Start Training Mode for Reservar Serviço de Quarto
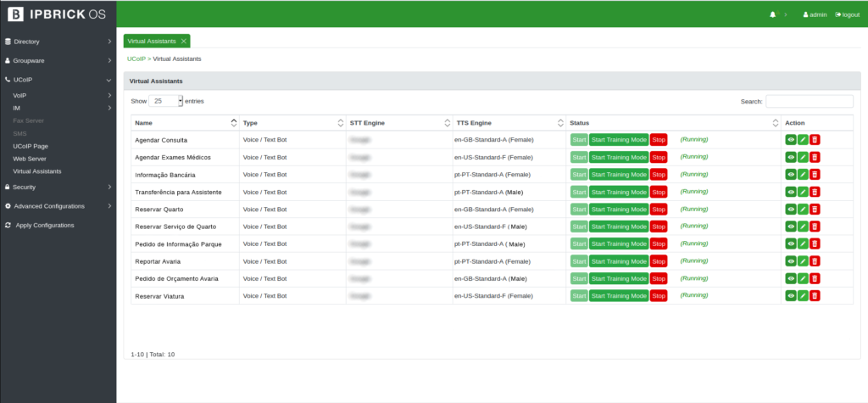The height and width of the screenshot is (403, 868). [x=618, y=227]
